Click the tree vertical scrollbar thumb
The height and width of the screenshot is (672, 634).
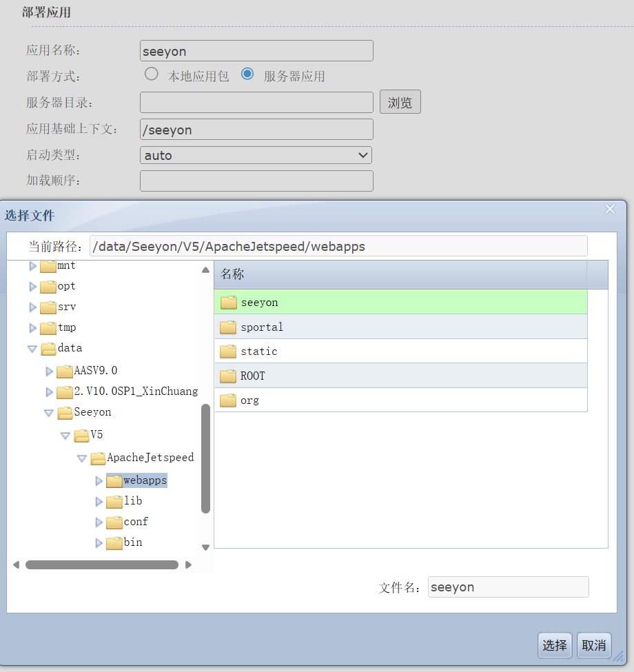point(205,458)
